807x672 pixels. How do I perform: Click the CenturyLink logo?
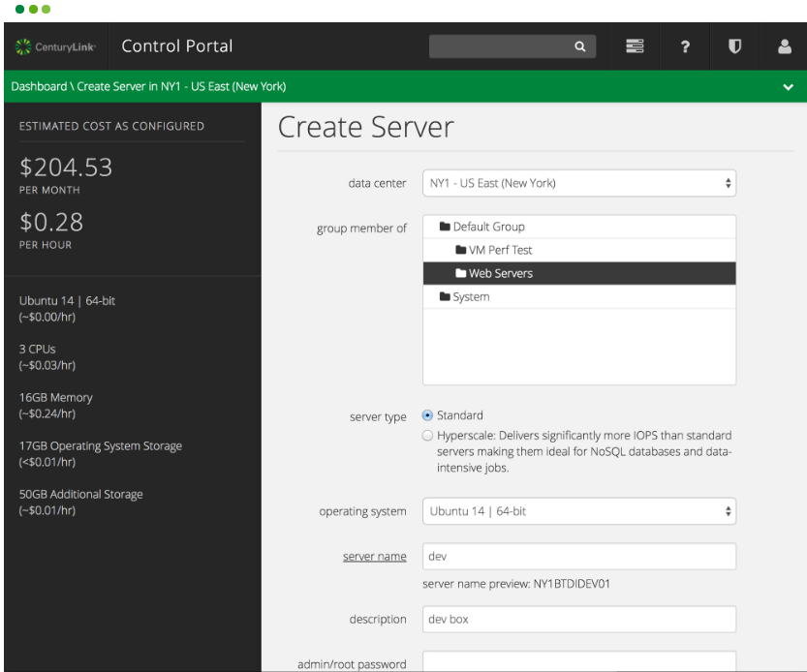tap(55, 46)
